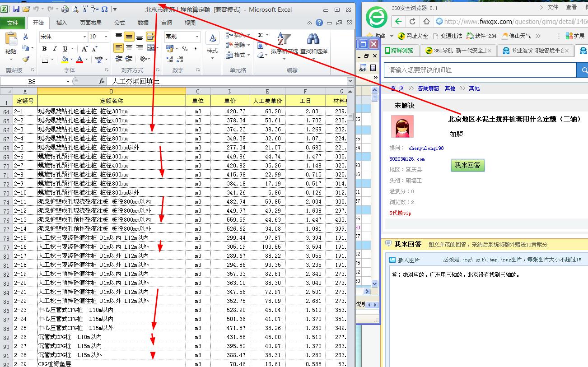The height and width of the screenshot is (367, 588).
Task: Switch to the 审阅 ribbon tab
Action: [167, 23]
